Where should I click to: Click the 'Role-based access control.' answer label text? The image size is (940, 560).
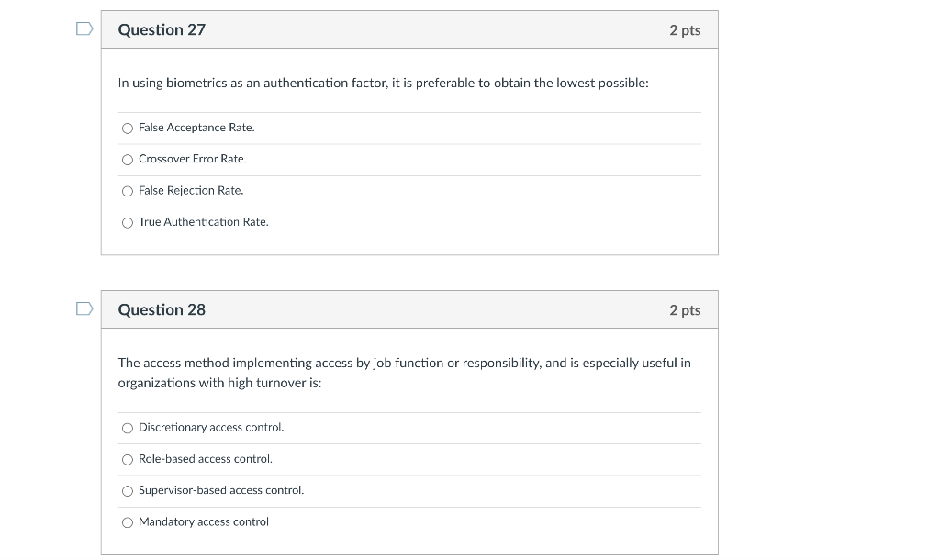tap(206, 459)
